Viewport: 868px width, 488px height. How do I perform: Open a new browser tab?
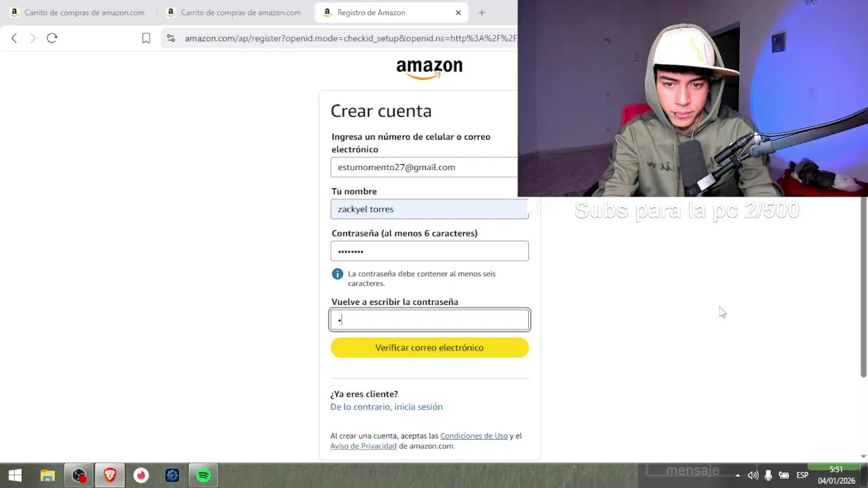[x=481, y=12]
